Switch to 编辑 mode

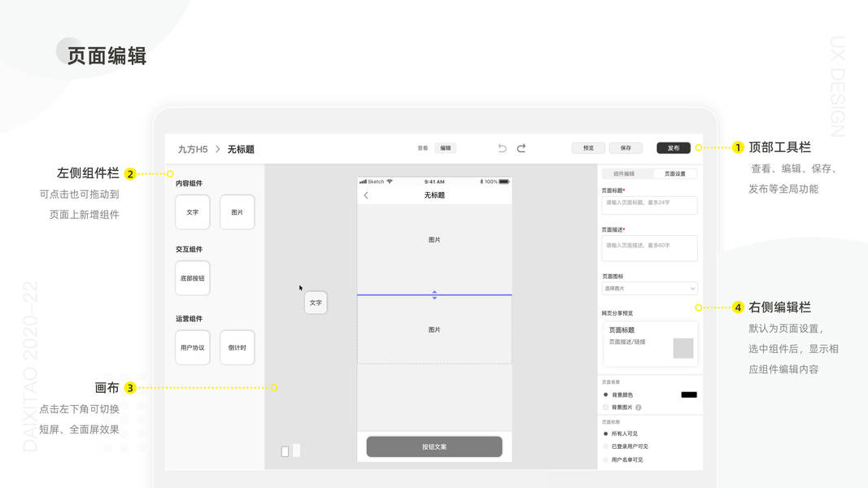tap(446, 148)
